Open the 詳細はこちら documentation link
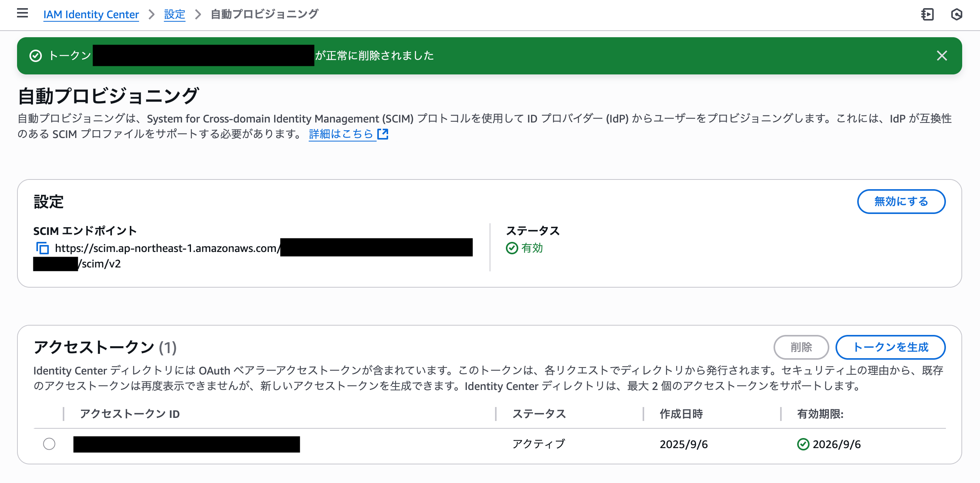Image resolution: width=980 pixels, height=483 pixels. 340,134
